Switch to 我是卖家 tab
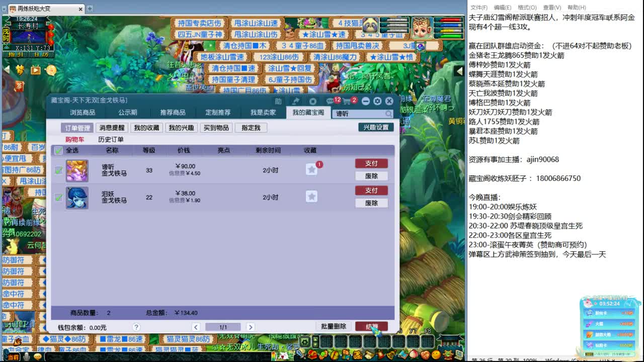The image size is (644, 362). [263, 113]
